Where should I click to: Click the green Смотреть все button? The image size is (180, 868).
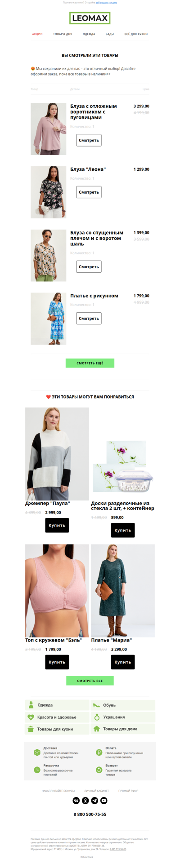(x=90, y=681)
